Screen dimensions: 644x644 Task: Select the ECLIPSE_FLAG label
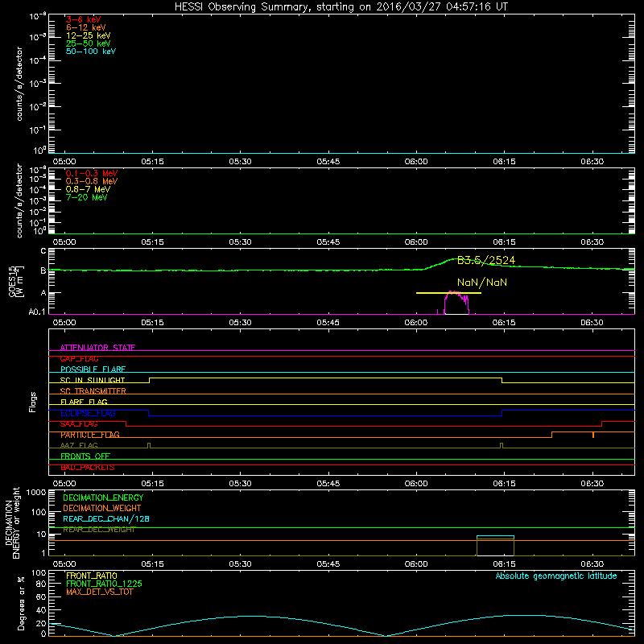(x=88, y=413)
